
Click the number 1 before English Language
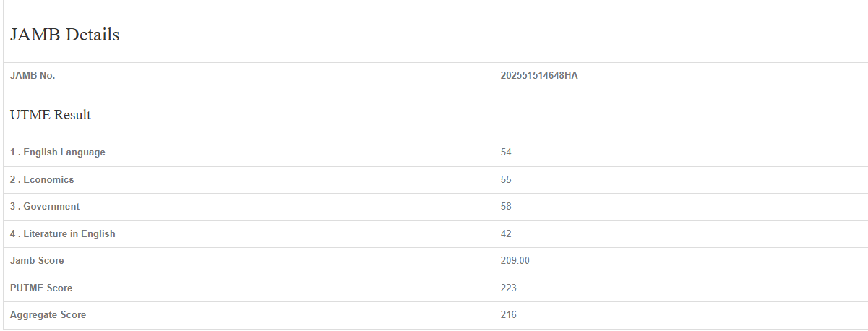(13, 152)
